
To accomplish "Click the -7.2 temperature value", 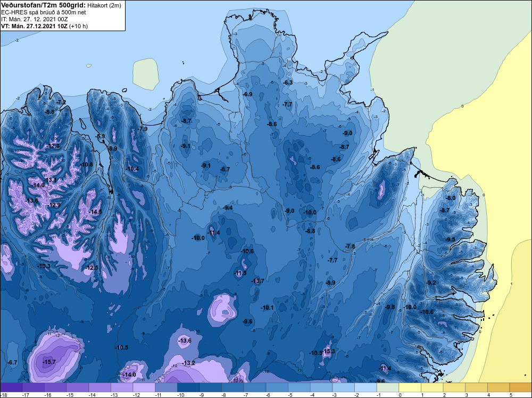I will tap(61, 102).
